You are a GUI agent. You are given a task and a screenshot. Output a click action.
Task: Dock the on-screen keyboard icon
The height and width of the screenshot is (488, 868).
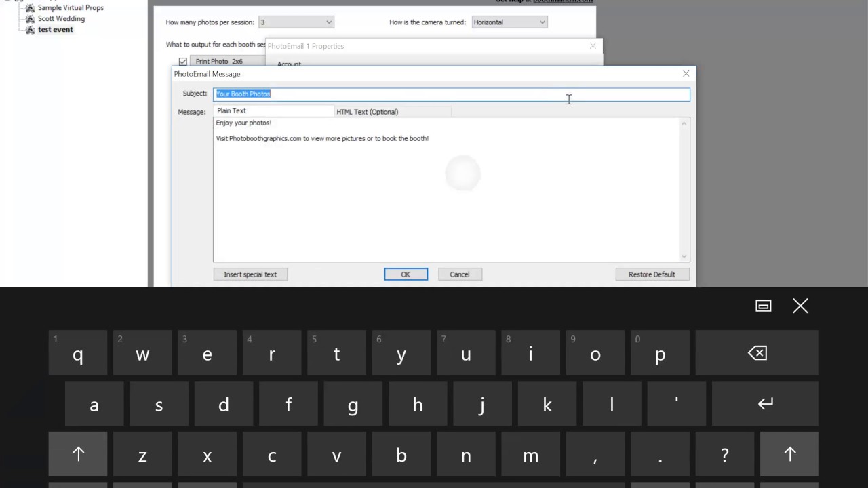764,306
